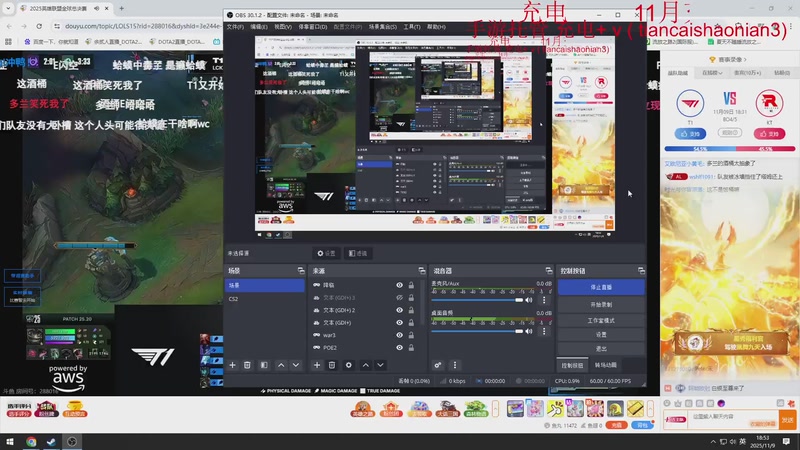Image resolution: width=800 pixels, height=450 pixels.
Task: Show hidden system tray icons chevron
Action: [713, 442]
